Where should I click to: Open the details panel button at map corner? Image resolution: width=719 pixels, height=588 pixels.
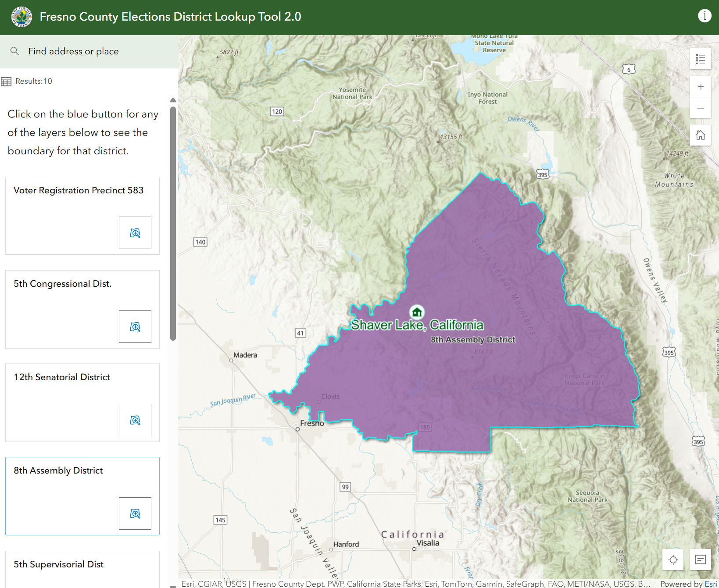point(701,559)
